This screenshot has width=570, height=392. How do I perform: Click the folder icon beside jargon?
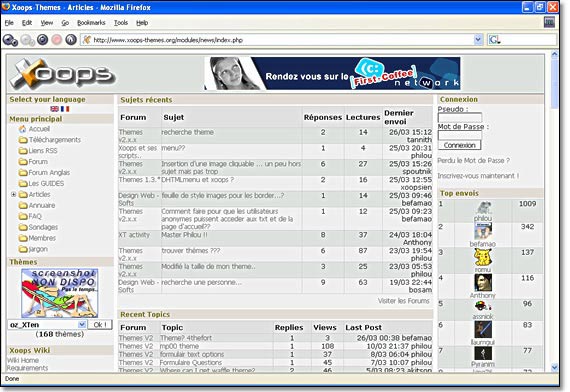23,249
